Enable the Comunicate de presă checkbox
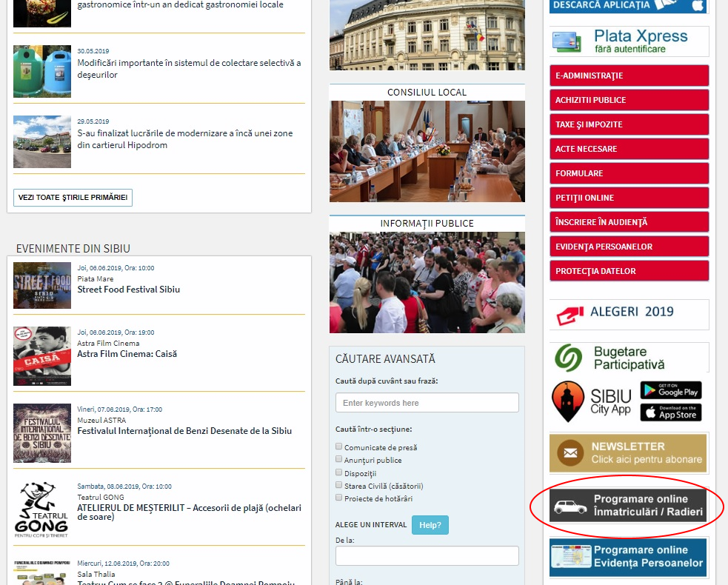The height and width of the screenshot is (585, 728). click(x=338, y=445)
